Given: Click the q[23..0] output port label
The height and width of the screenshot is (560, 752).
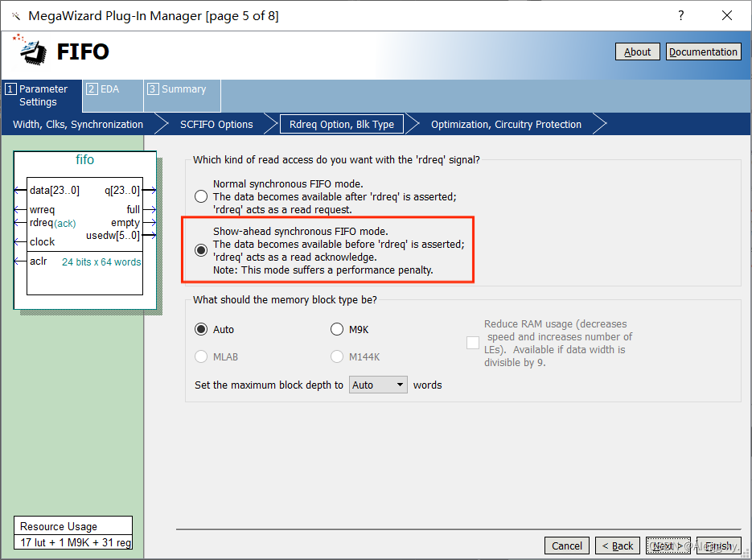Looking at the screenshot, I should 121,190.
